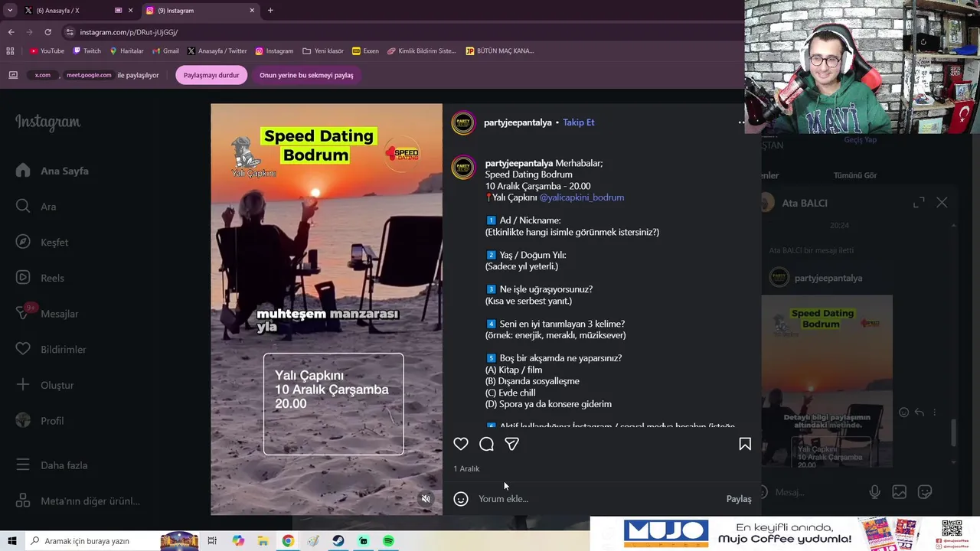Viewport: 980px width, 551px height.
Task: Click the browser address bar URL
Action: click(x=129, y=32)
